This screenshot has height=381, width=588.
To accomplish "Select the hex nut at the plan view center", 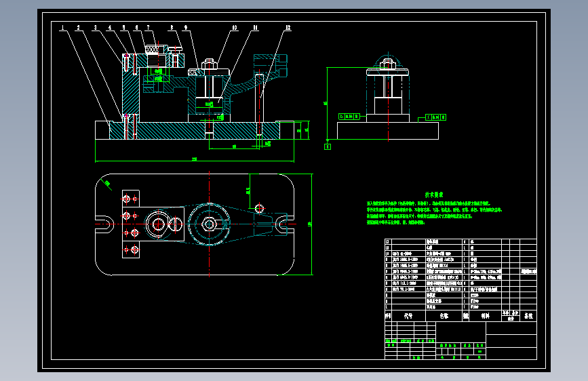I will coord(209,224).
